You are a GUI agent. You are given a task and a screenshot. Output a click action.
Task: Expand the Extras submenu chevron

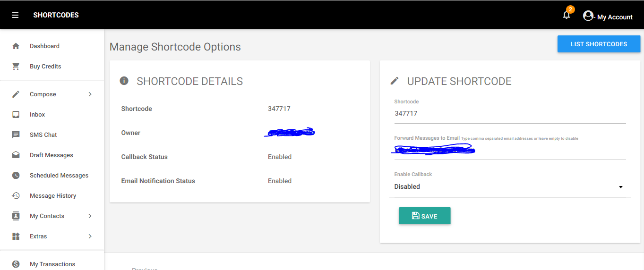coord(90,236)
